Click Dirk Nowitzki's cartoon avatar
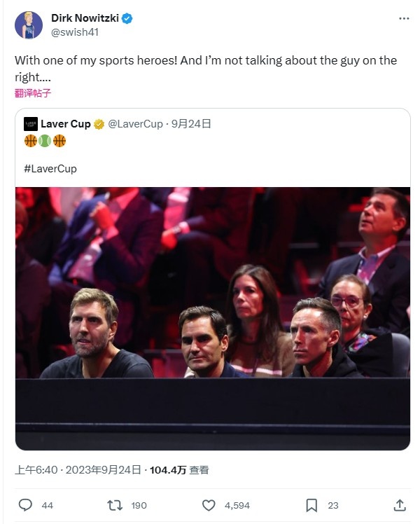 click(x=29, y=25)
